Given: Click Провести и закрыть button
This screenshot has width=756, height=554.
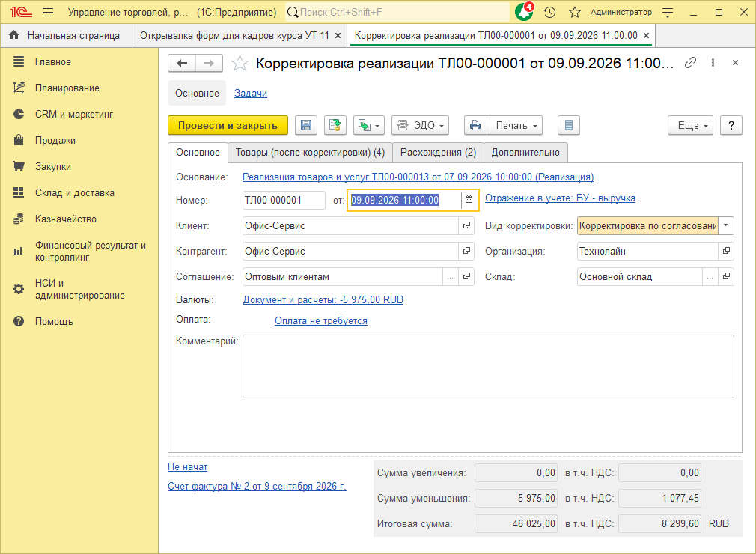Looking at the screenshot, I should [x=228, y=125].
